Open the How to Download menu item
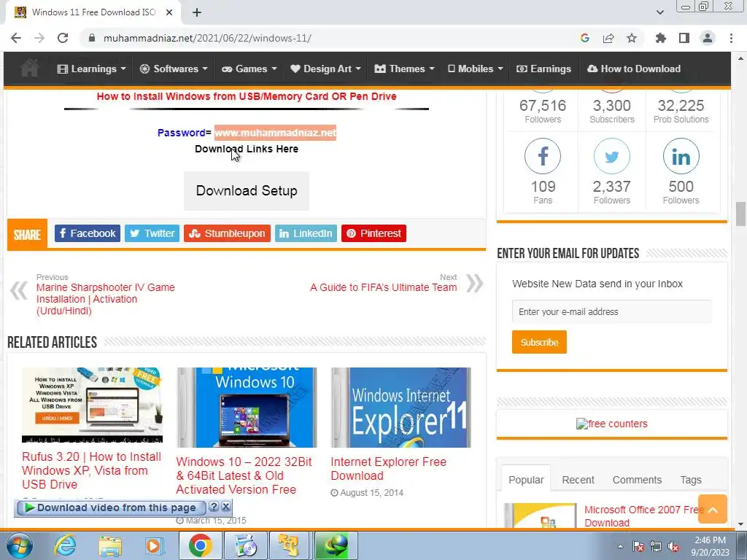The width and height of the screenshot is (747, 560). [x=634, y=69]
